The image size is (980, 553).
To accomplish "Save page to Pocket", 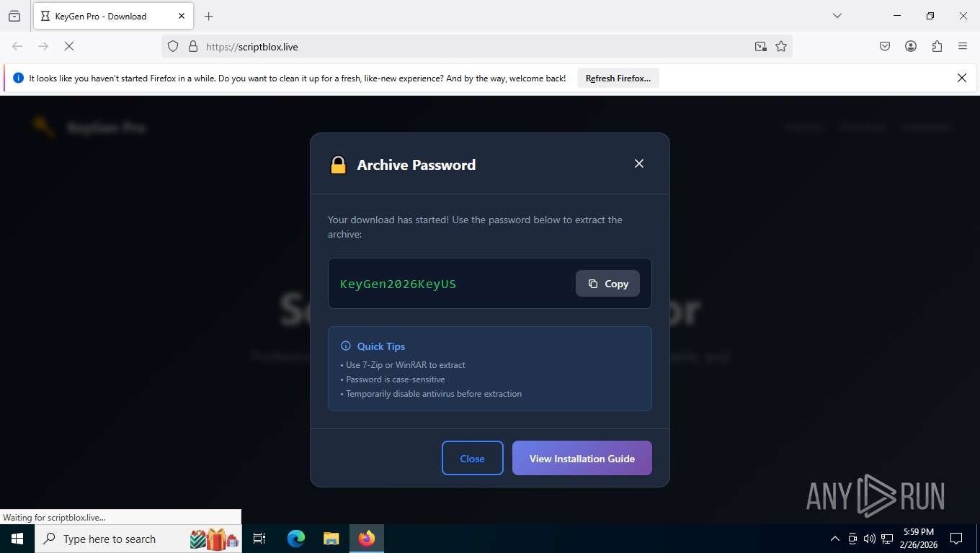I will (885, 46).
